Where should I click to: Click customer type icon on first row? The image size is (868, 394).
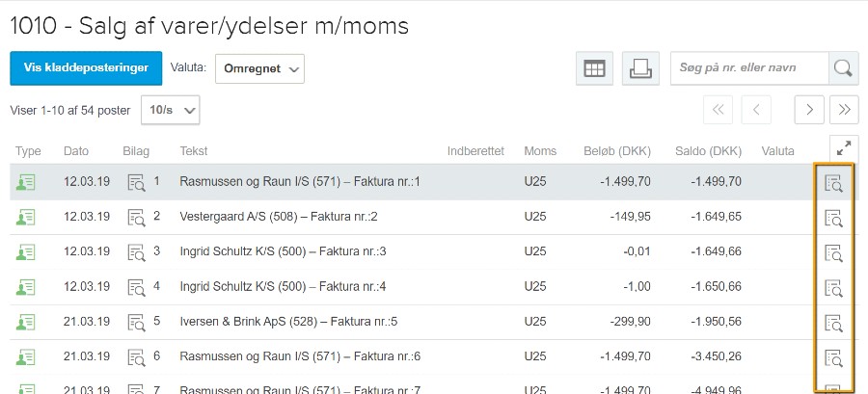pos(25,182)
